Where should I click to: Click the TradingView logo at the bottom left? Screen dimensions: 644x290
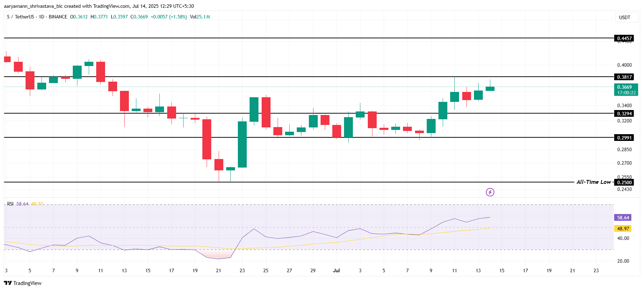coord(23,283)
